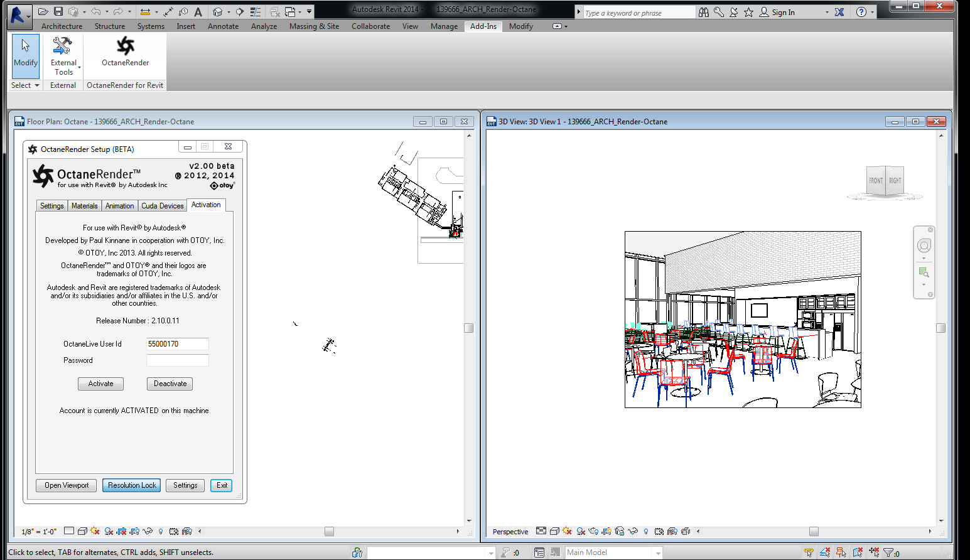Open Detail Level in the Floor Plan bar
The width and height of the screenshot is (970, 560).
pos(69,531)
